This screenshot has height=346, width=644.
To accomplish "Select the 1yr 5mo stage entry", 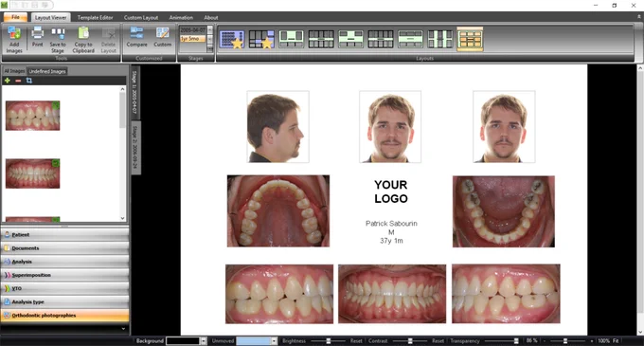I will (192, 39).
